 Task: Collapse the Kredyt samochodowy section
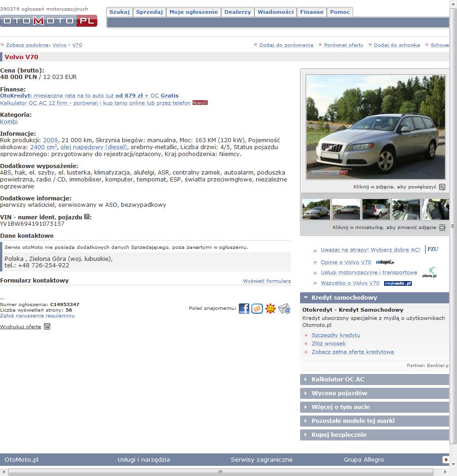point(374,298)
